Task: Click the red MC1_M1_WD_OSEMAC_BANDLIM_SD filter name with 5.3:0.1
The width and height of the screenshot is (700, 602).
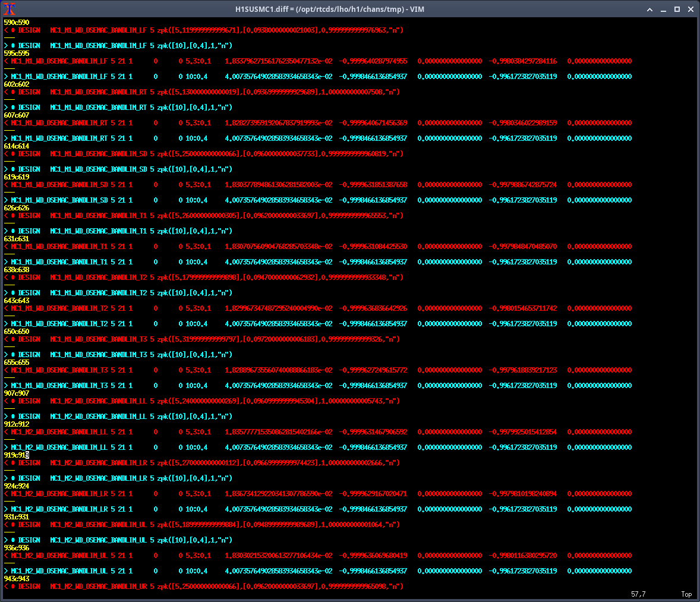Action: (x=59, y=185)
